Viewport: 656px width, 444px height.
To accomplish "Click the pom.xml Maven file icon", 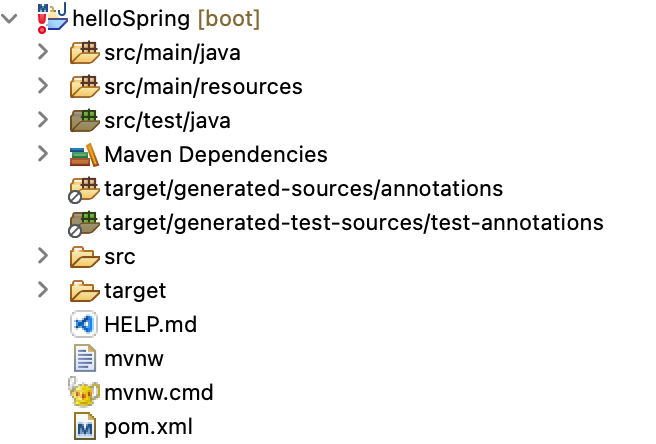I will (x=84, y=427).
